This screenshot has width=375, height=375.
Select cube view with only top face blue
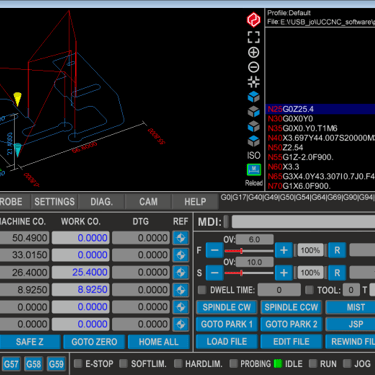[x=254, y=141]
